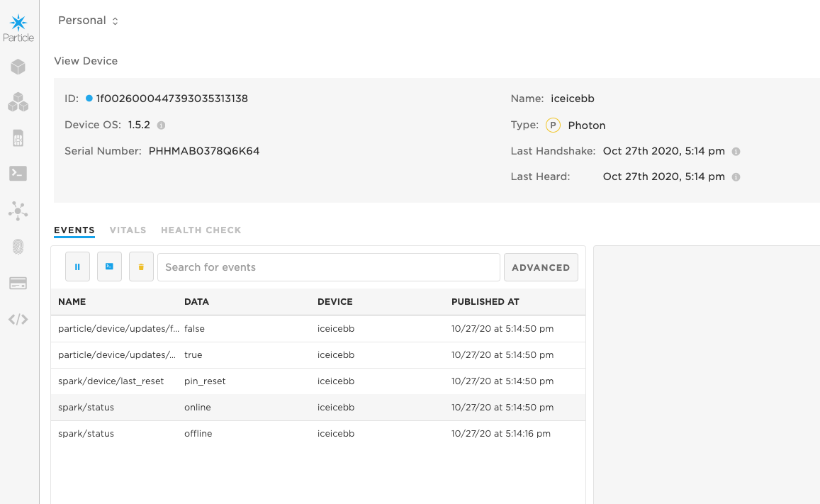Open Products stacked cubes icon
Viewport: 820px width, 504px height.
[18, 102]
